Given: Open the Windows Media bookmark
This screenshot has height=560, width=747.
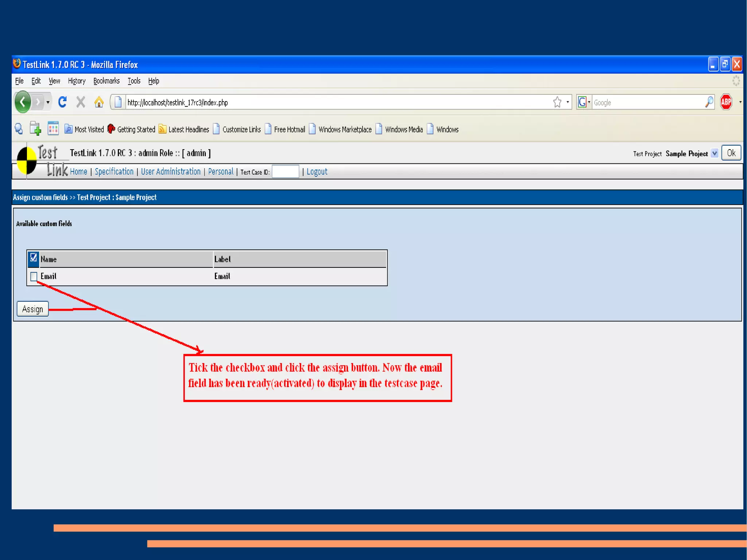Looking at the screenshot, I should (x=399, y=129).
